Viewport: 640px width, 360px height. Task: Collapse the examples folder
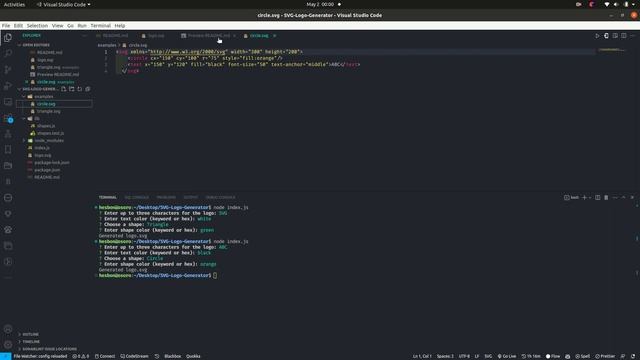[x=43, y=96]
